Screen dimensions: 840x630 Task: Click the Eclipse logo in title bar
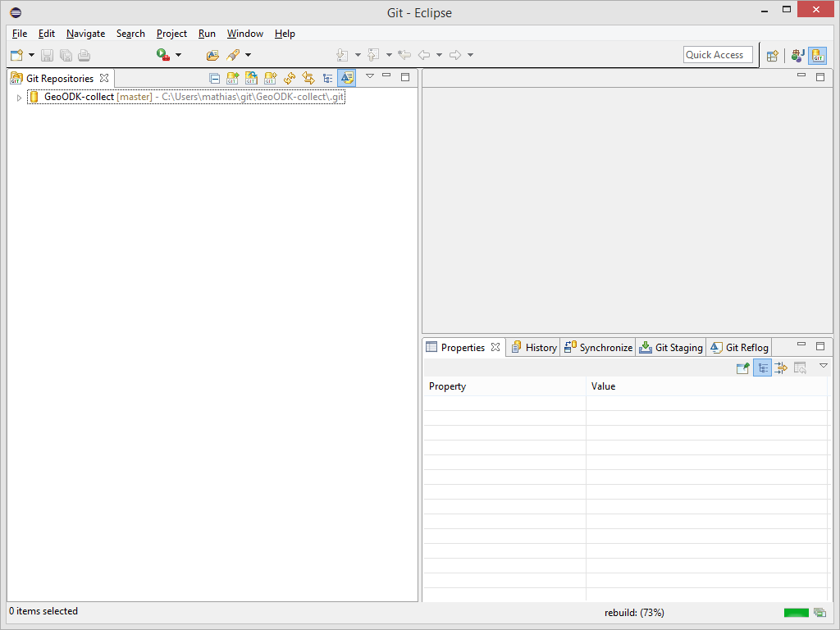(x=16, y=12)
